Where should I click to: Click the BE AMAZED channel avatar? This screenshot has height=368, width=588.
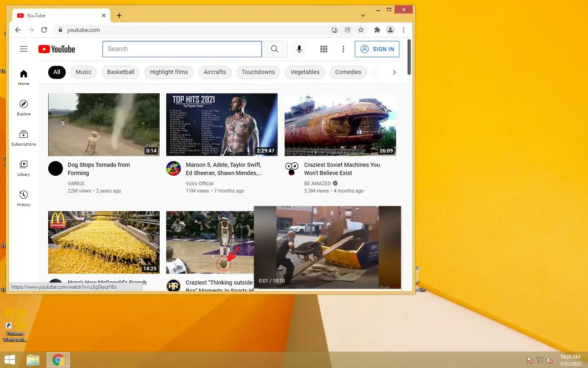[292, 168]
